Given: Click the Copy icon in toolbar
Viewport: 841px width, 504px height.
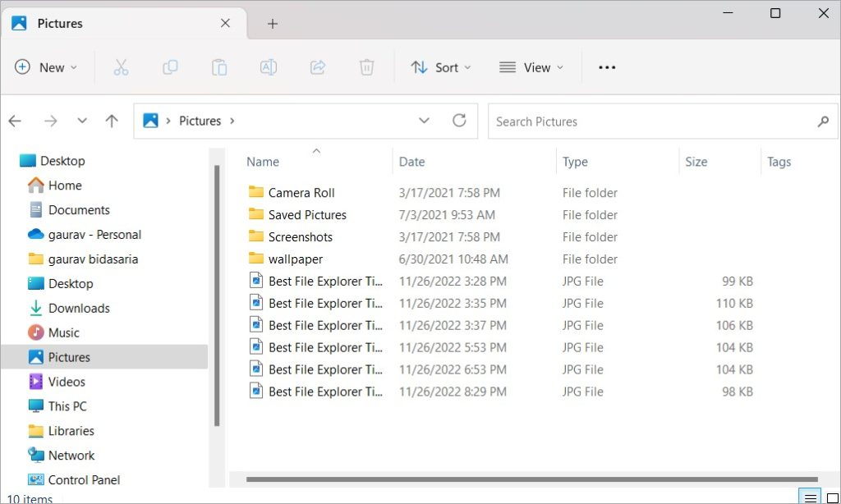Looking at the screenshot, I should tap(170, 67).
